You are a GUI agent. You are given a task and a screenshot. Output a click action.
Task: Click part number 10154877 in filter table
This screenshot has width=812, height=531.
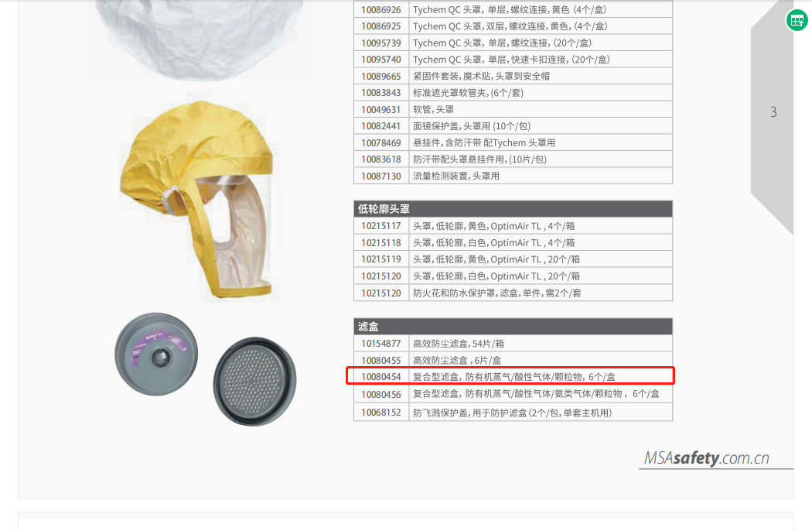tap(381, 343)
